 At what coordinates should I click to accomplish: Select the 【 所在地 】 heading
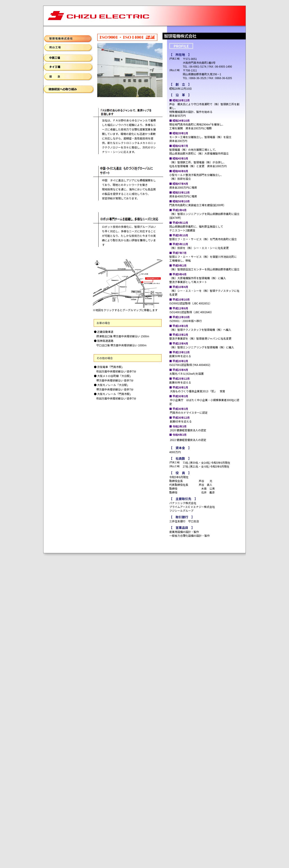(180, 55)
